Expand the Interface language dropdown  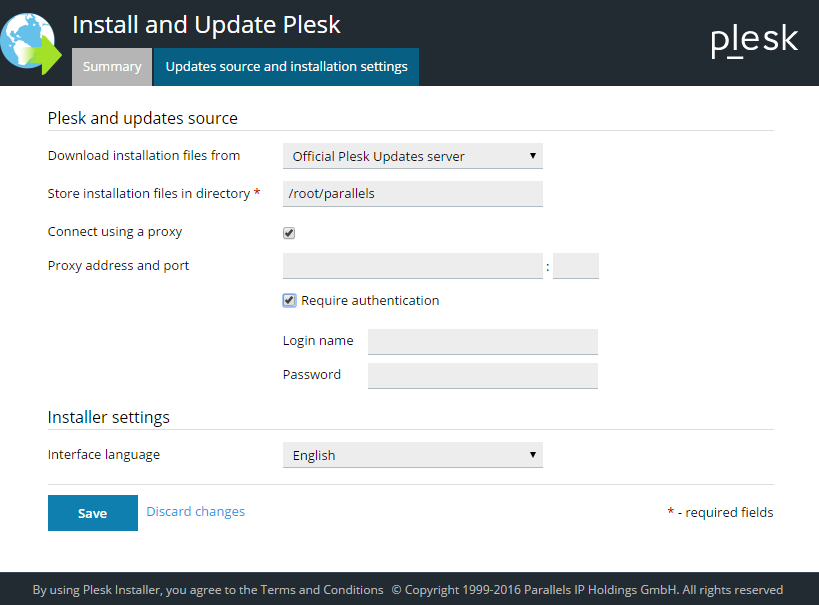[412, 455]
